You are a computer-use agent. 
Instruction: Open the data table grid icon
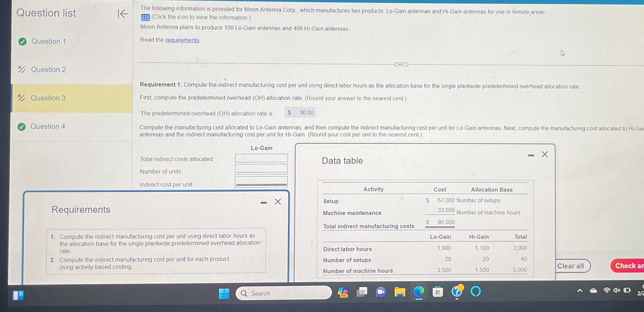point(145,18)
